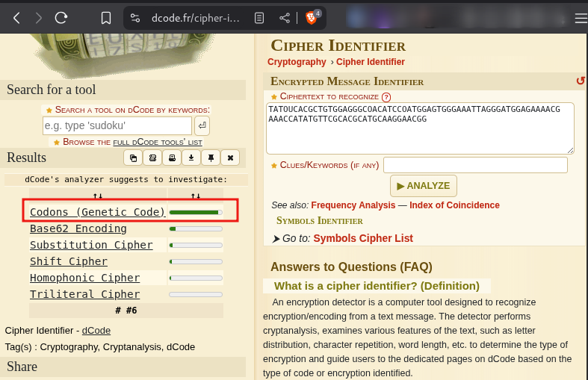Open reader mode icon
The image size is (588, 380).
(259, 18)
